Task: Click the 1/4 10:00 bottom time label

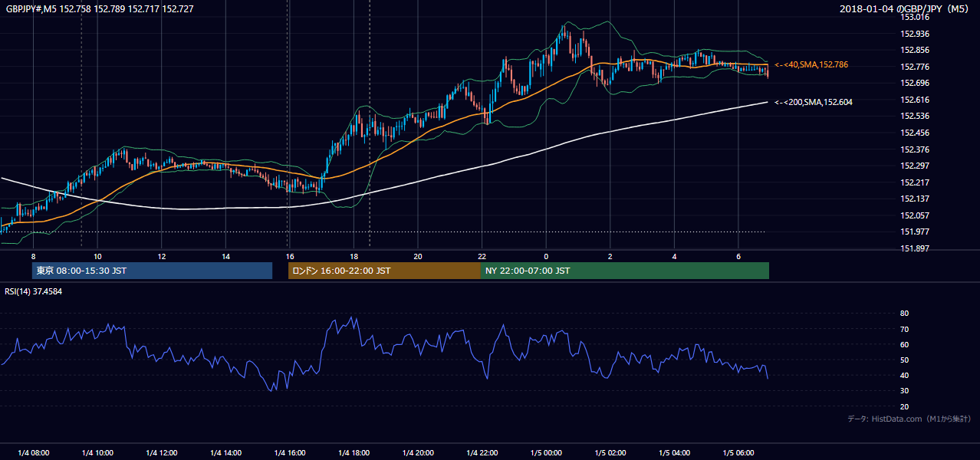Action: pyautogui.click(x=97, y=453)
